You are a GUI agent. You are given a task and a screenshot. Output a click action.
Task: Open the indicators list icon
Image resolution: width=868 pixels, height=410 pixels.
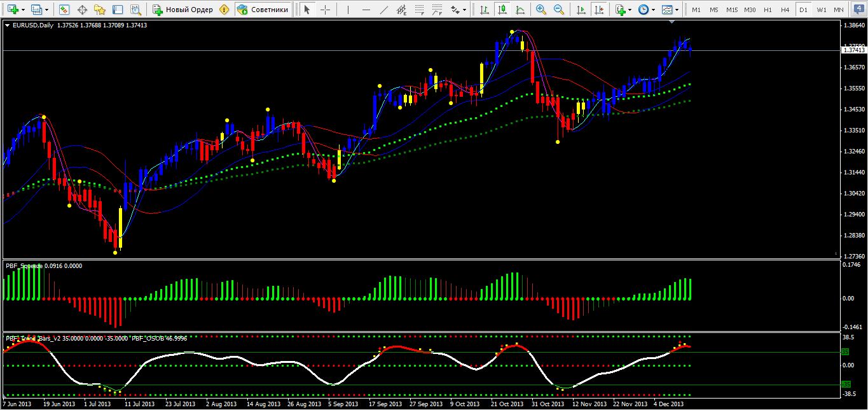[620, 10]
